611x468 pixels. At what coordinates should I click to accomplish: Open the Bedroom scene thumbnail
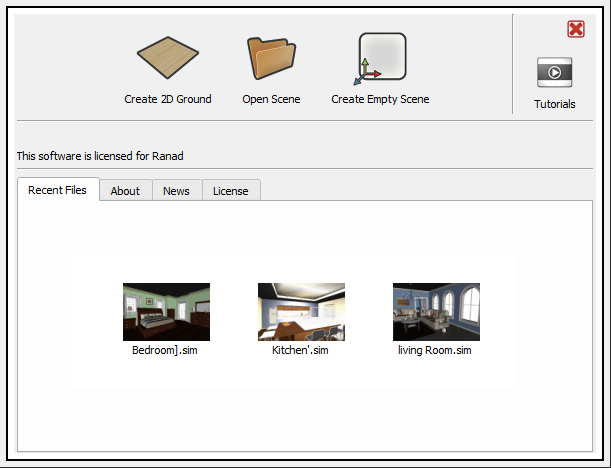166,312
